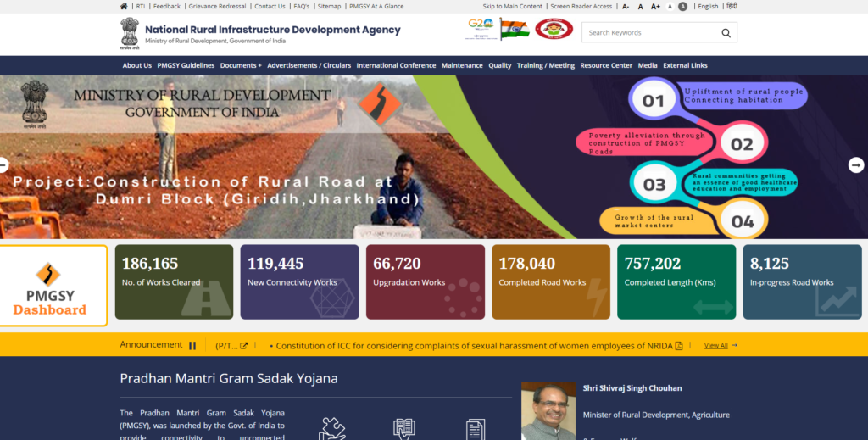Viewport: 868px width, 440px height.
Task: Open the Maintenance menu item
Action: pos(462,65)
